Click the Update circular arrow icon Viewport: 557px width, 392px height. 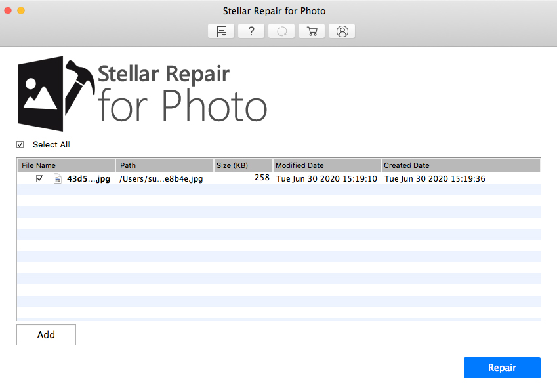coord(281,31)
